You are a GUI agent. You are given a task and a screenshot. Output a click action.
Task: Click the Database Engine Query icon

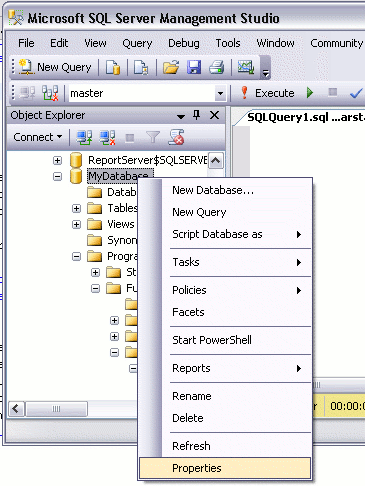(113, 67)
